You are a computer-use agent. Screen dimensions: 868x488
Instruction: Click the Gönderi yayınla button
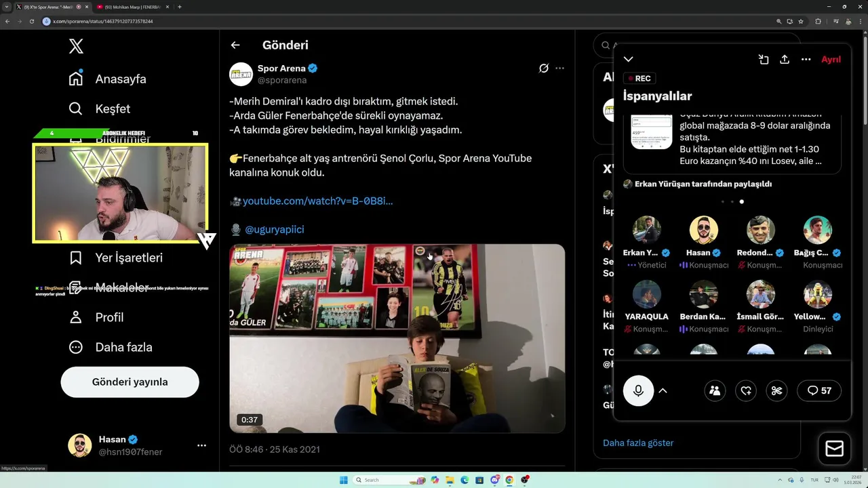coord(130,382)
